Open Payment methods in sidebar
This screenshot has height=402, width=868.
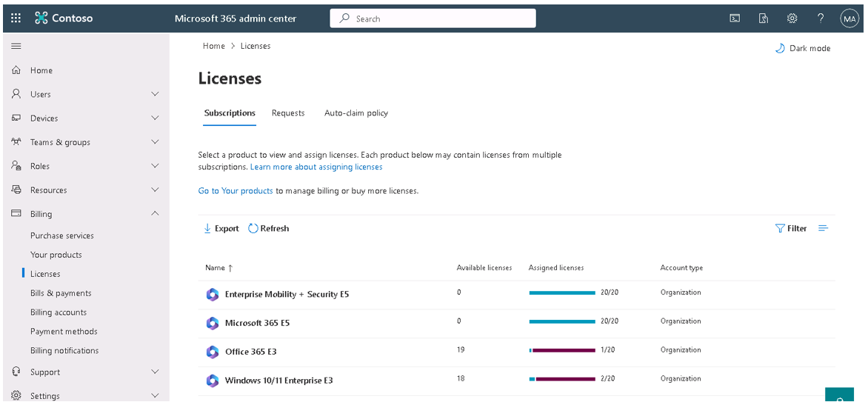point(64,331)
